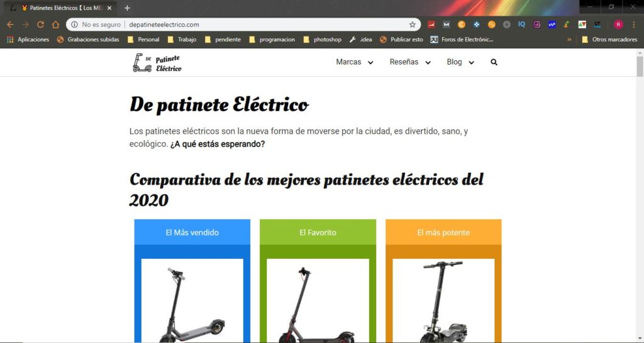
Task: Open the gray 'M' extension icon
Action: point(447,24)
